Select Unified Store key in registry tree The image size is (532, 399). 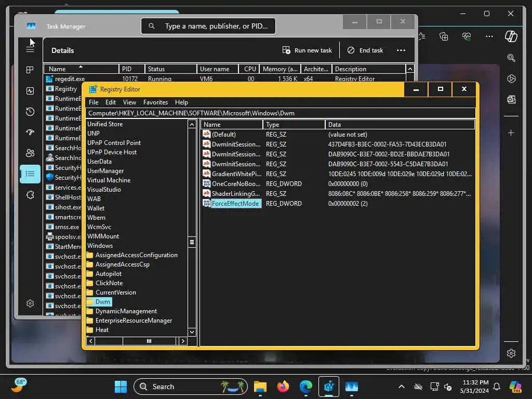(105, 124)
